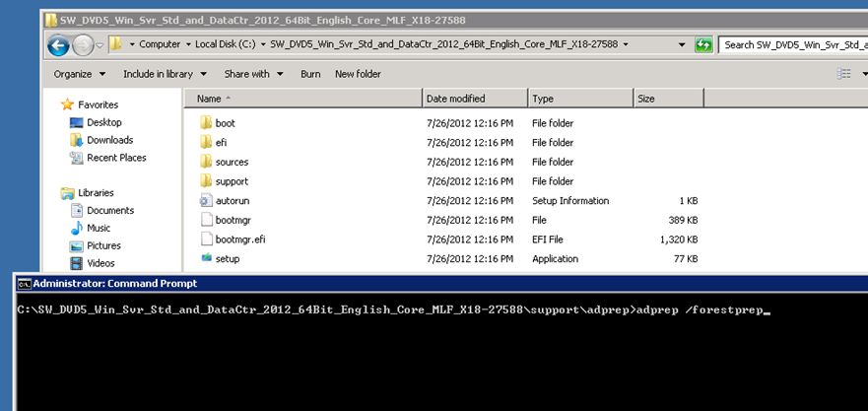The height and width of the screenshot is (411, 868).
Task: Click Local Disk (C:) in address breadcrumb
Action: [x=225, y=44]
